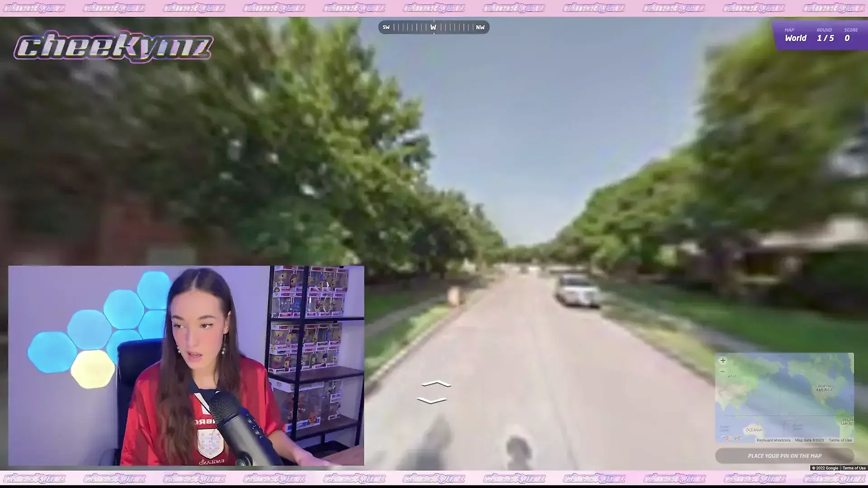Open bottom-right Terms of Use link
Viewport: 868px width, 488px height.
[854, 468]
